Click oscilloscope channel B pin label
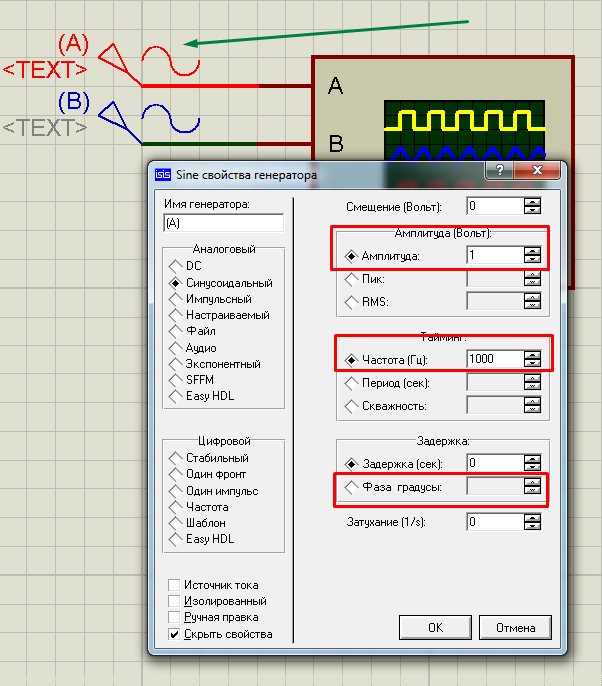Image resolution: width=602 pixels, height=686 pixels. point(336,143)
